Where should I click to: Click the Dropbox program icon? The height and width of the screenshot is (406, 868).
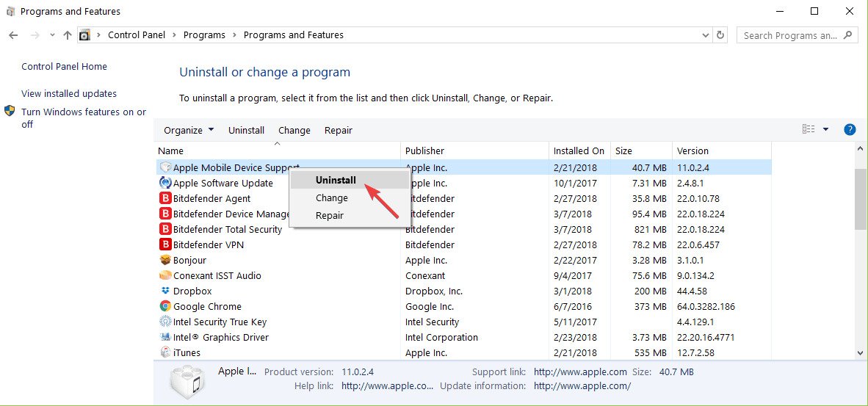165,291
